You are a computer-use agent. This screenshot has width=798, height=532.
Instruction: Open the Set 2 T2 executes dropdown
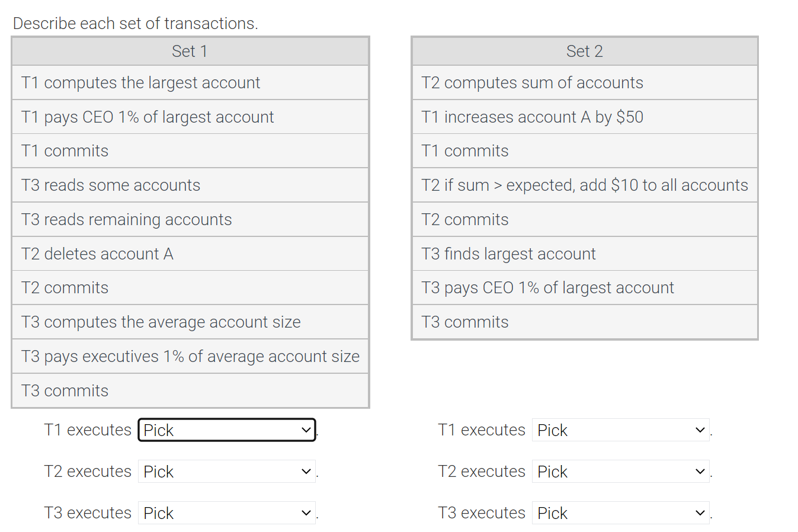point(621,472)
